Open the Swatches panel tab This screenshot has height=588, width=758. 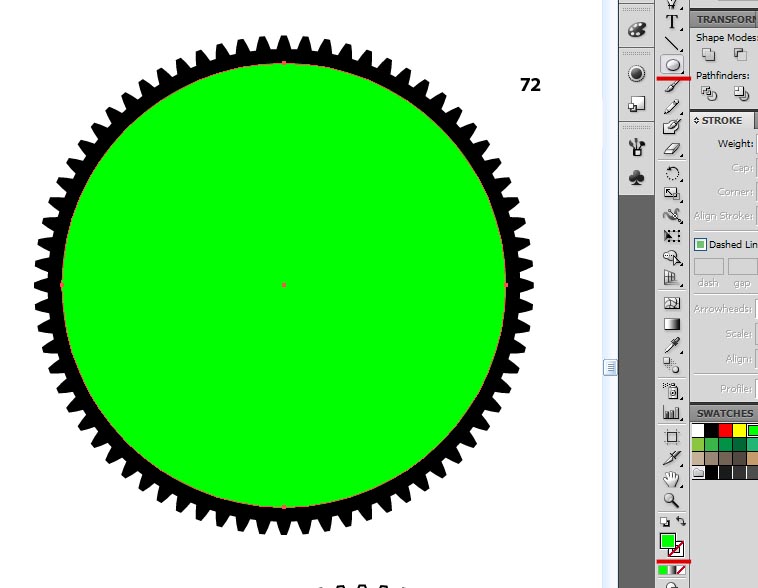pyautogui.click(x=725, y=413)
